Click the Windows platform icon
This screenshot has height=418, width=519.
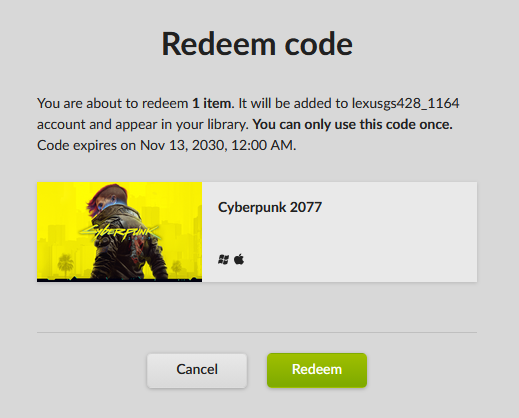pyautogui.click(x=223, y=259)
